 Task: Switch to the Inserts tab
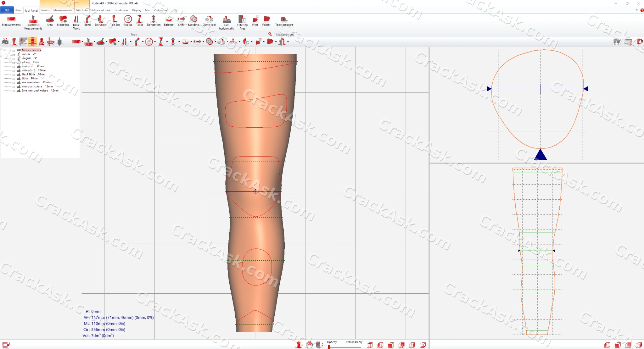(x=46, y=10)
